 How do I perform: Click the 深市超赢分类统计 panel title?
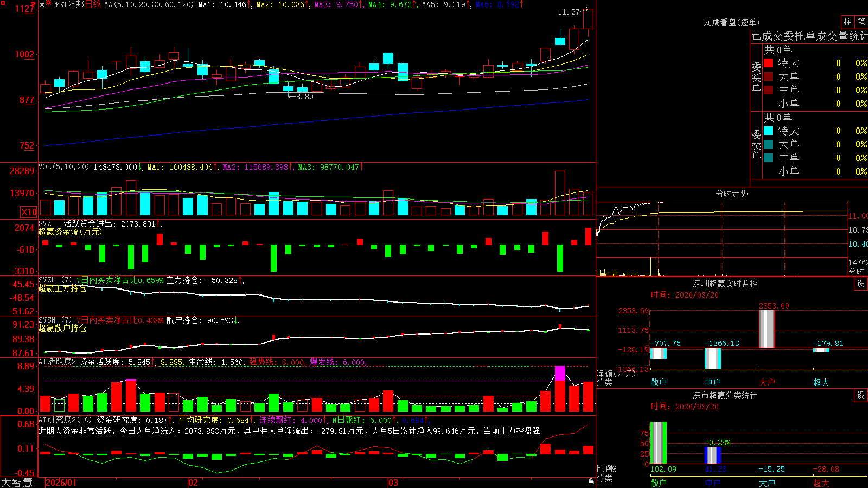[x=725, y=395]
